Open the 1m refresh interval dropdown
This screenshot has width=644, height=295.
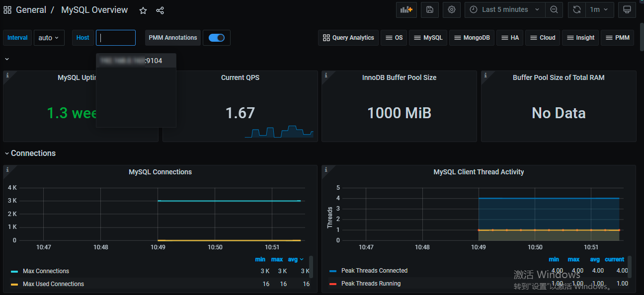pyautogui.click(x=599, y=9)
